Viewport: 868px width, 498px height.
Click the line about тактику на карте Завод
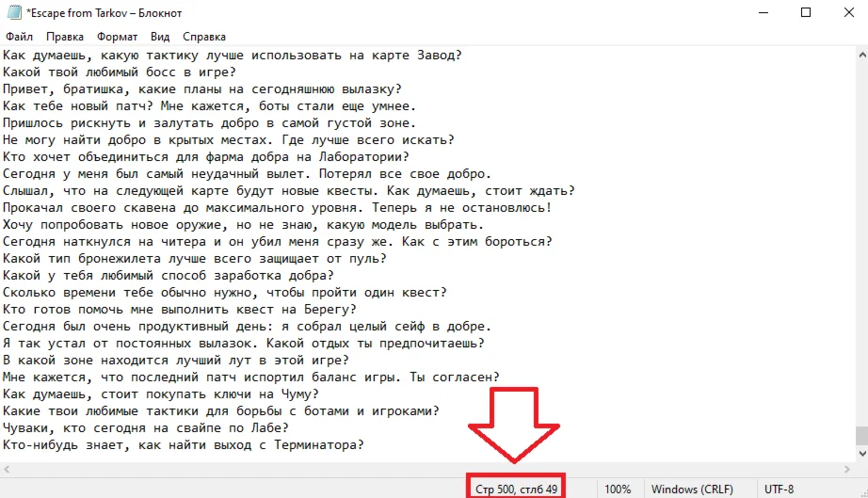[x=232, y=56]
